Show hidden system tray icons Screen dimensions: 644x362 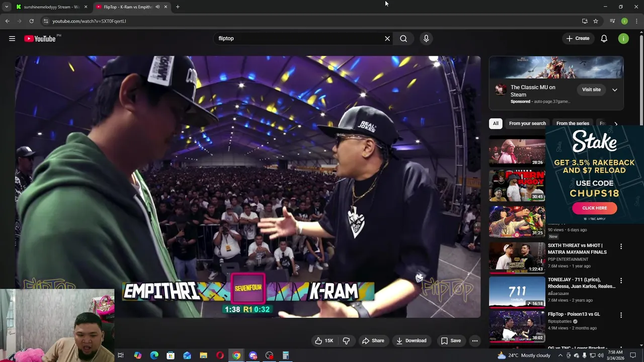(x=560, y=355)
